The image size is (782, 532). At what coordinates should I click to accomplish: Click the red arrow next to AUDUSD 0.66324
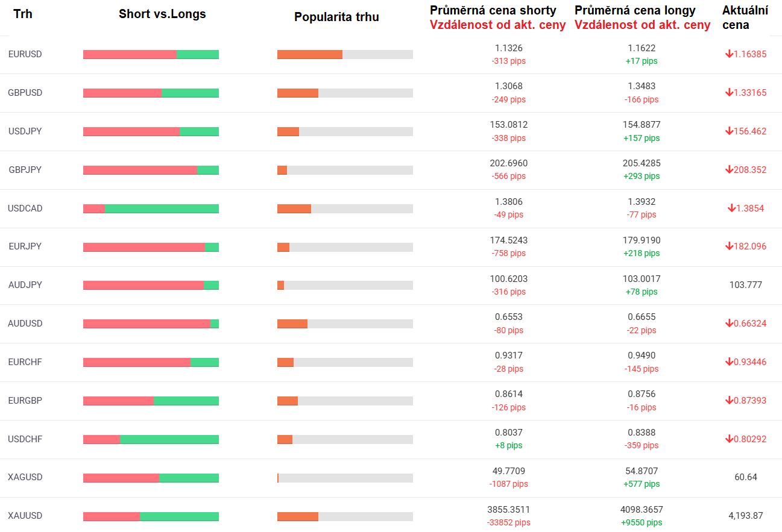click(x=729, y=324)
